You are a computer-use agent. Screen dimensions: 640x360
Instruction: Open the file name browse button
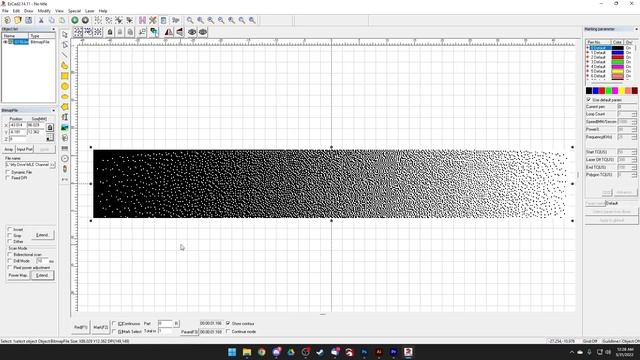click(x=52, y=164)
